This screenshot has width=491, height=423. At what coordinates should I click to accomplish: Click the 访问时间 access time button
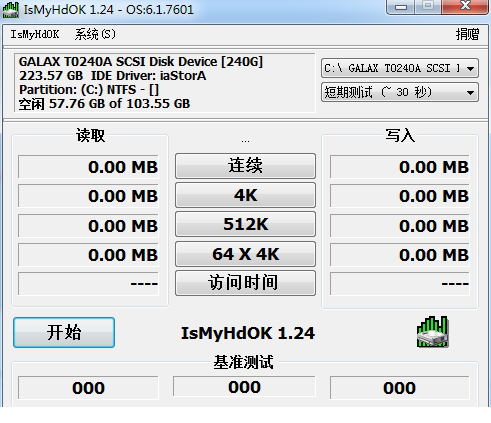click(x=245, y=283)
